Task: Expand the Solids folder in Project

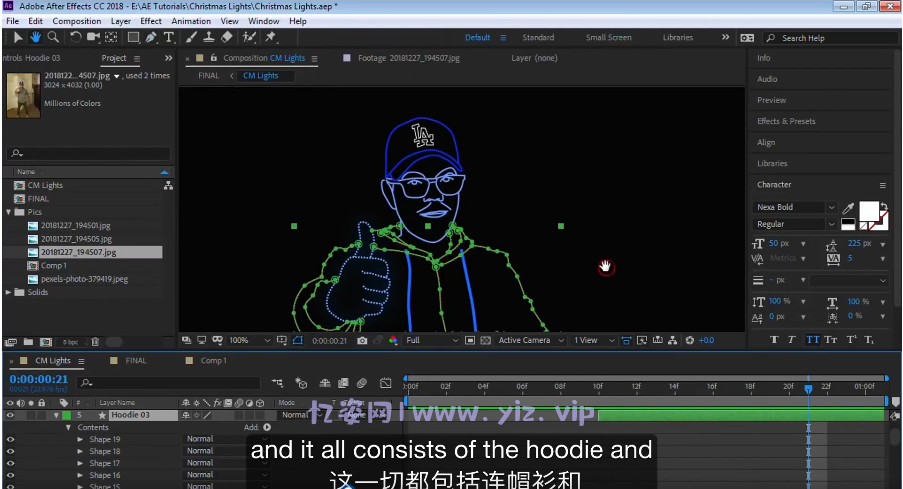Action: pyautogui.click(x=9, y=293)
